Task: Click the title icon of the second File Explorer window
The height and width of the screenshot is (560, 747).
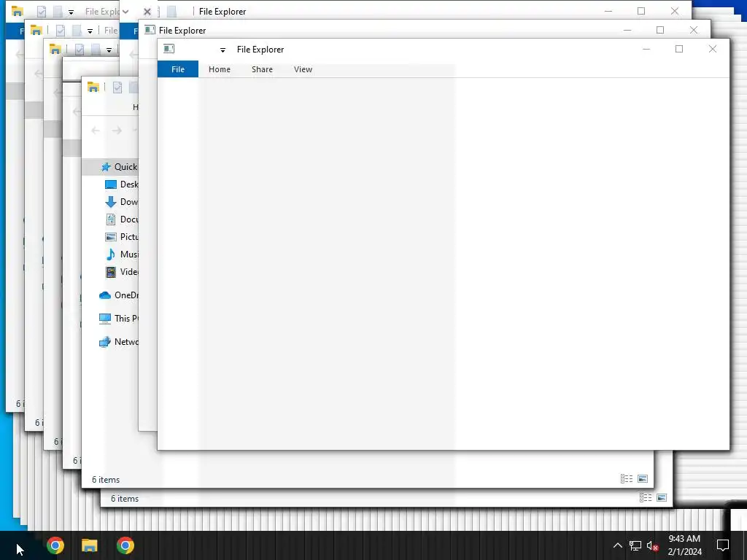Action: pyautogui.click(x=150, y=29)
